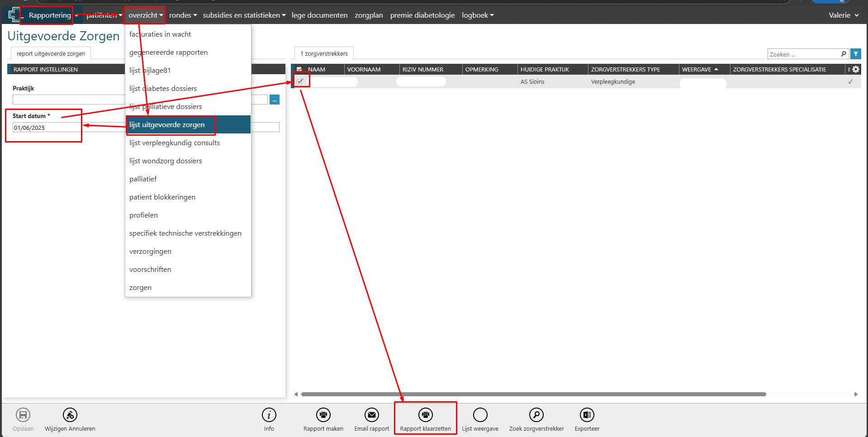This screenshot has height=437, width=868.
Task: Uncheck the AS Sioins row checkbox
Action: [300, 81]
